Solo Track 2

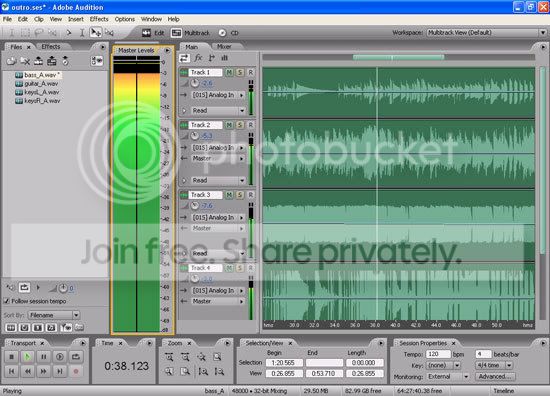click(x=240, y=125)
